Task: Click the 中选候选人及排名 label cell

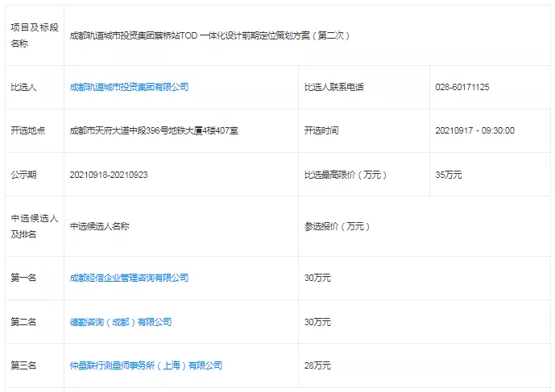Action: point(35,226)
